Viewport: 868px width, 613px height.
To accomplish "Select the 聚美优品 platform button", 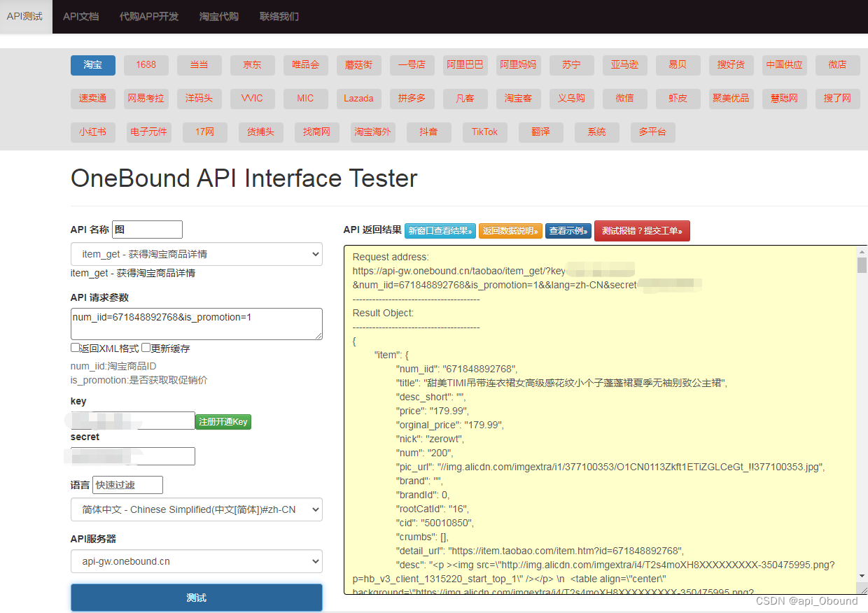I will click(x=731, y=99).
